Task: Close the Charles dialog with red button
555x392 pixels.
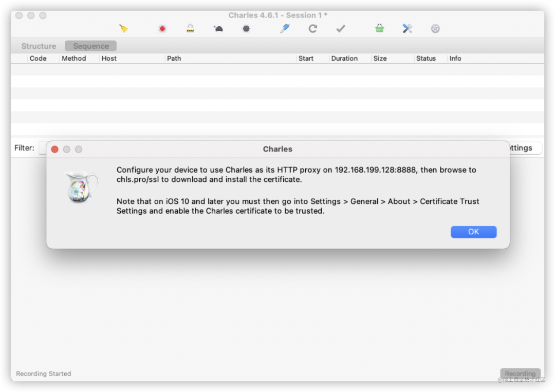Action: [55, 150]
